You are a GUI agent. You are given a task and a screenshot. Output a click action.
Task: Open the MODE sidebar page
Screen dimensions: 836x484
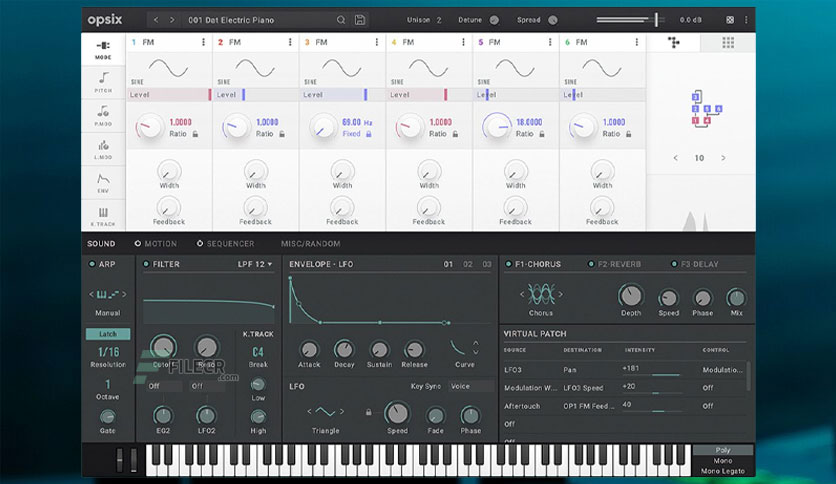[103, 50]
